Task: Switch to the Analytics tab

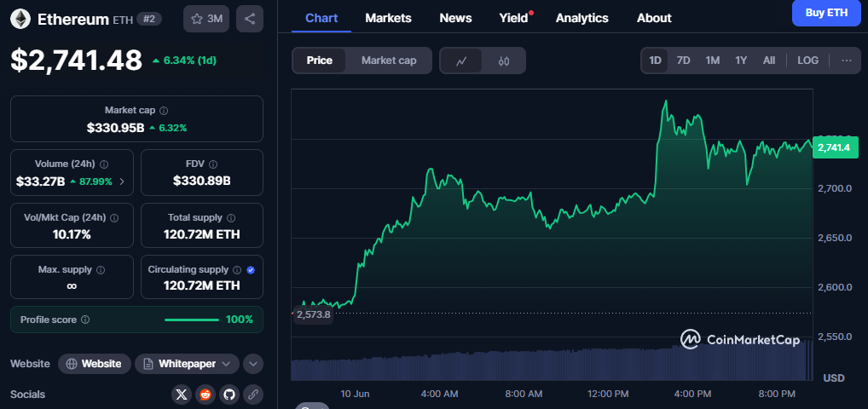Action: (x=582, y=18)
